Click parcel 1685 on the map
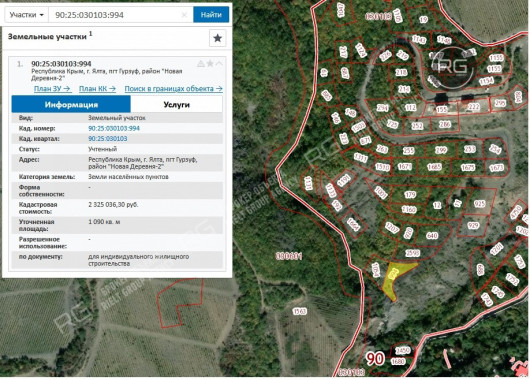This screenshot has height=380, width=530. (x=434, y=167)
